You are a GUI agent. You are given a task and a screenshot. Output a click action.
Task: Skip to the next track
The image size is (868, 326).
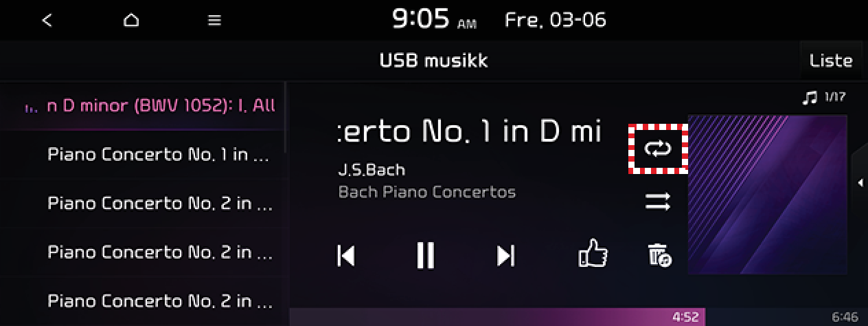505,256
